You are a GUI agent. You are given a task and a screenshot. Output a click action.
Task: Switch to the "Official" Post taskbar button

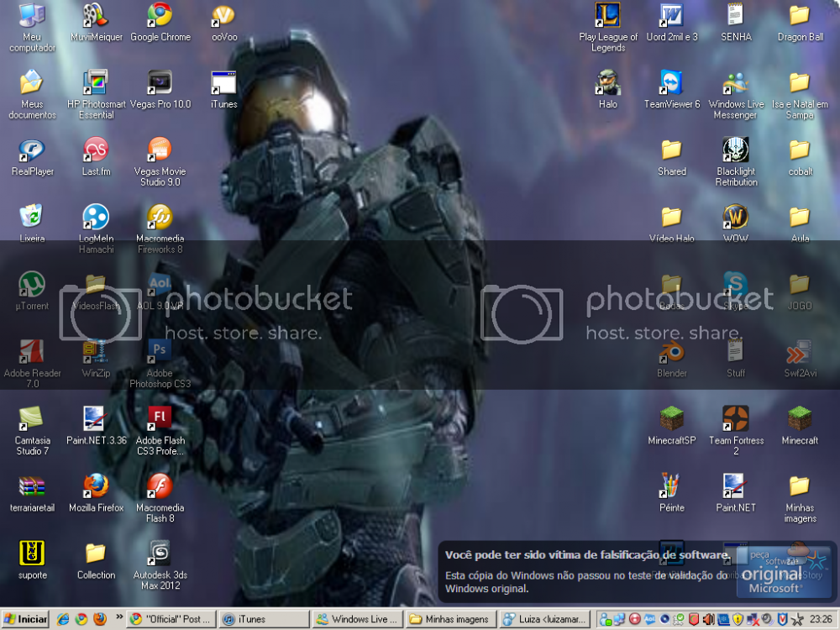[x=171, y=619]
